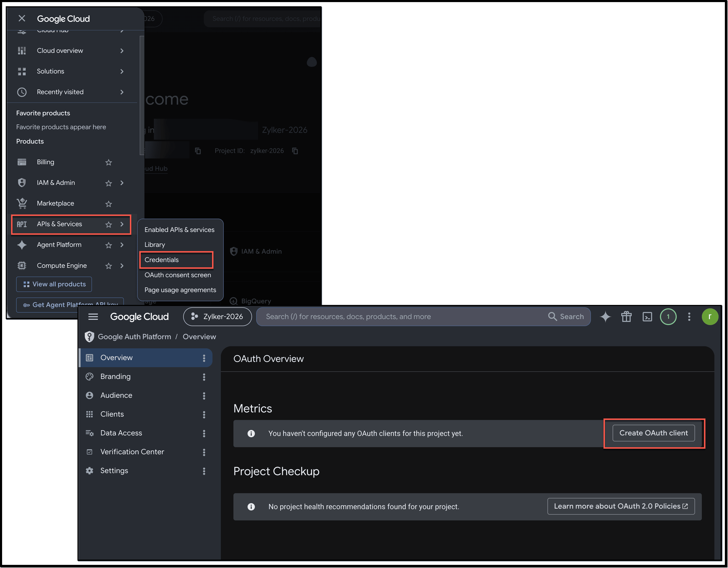Click the Cloud overview dashboard icon
728x568 pixels.
tap(22, 51)
